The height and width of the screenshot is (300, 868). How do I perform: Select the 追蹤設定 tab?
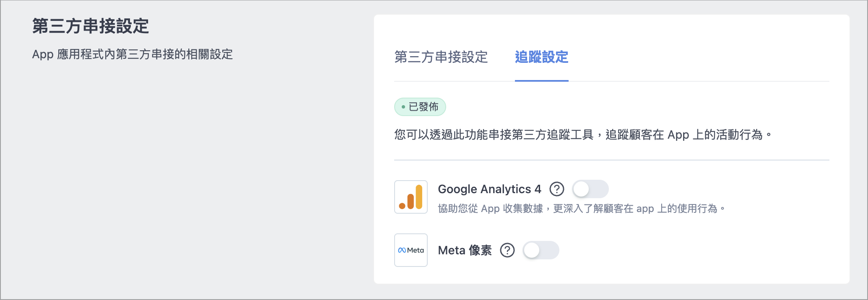[541, 57]
